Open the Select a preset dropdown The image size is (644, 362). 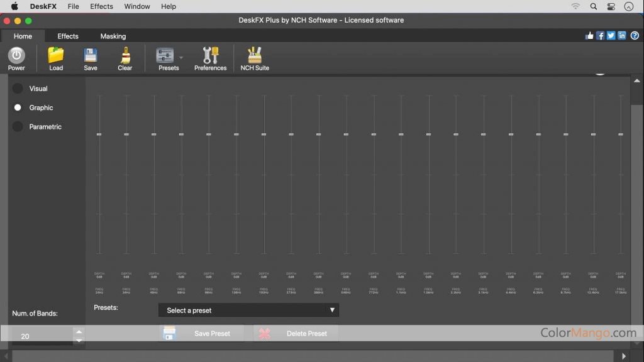248,310
